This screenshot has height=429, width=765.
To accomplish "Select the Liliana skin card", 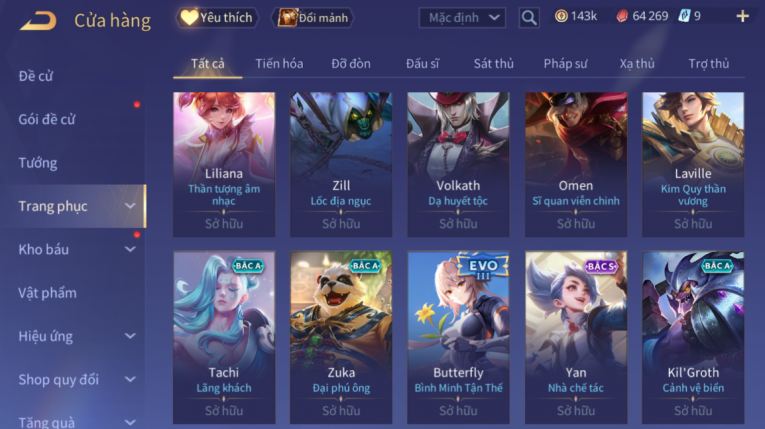I will (224, 164).
